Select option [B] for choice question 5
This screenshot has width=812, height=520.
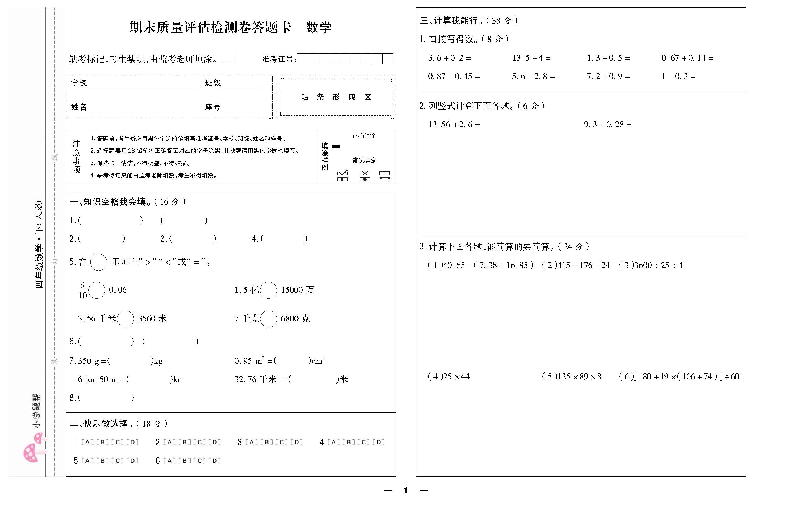click(x=102, y=461)
